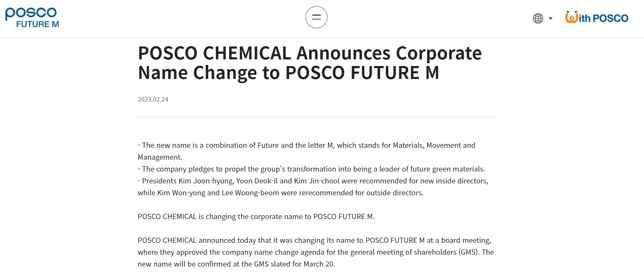Click the paragraph line mentioning board meeting
The height and width of the screenshot is (276, 644).
[x=314, y=240]
